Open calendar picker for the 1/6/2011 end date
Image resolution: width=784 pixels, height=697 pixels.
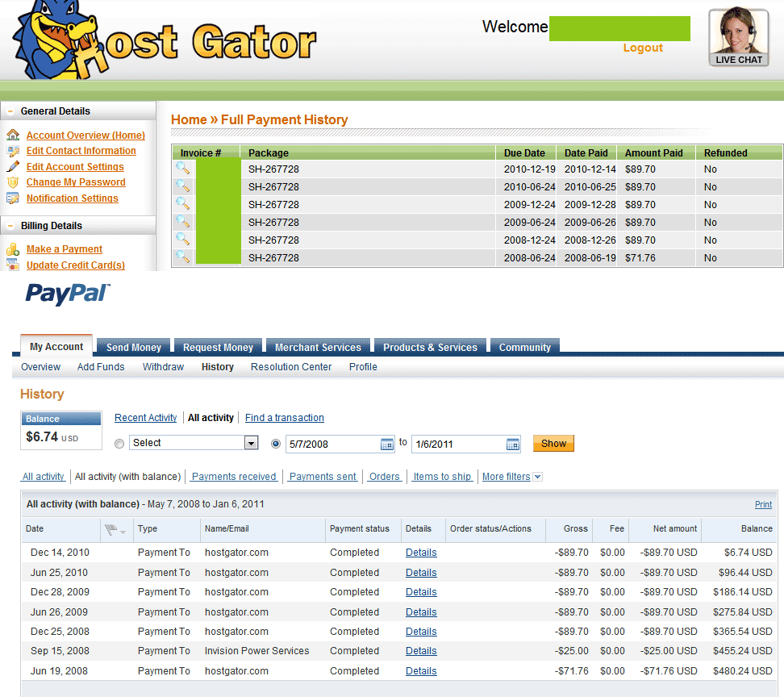point(512,444)
